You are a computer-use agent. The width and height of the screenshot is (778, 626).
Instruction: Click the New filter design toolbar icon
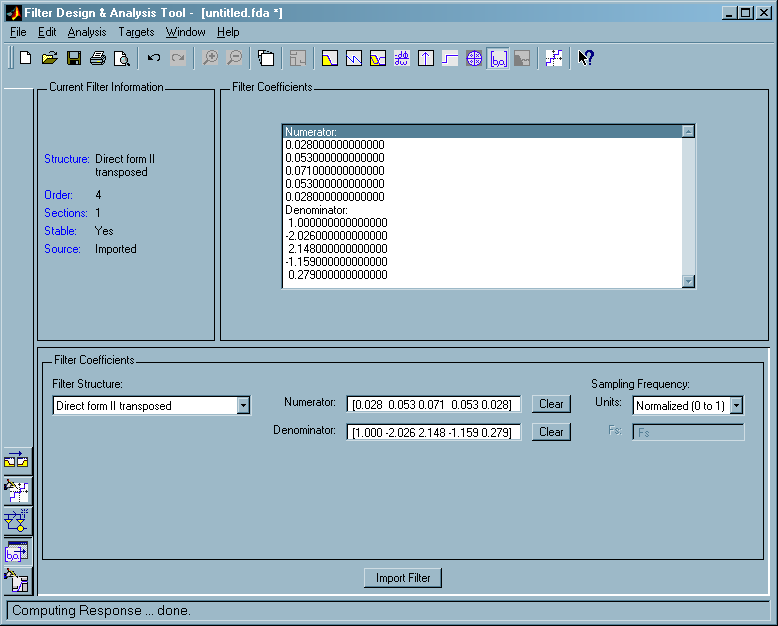(26, 58)
